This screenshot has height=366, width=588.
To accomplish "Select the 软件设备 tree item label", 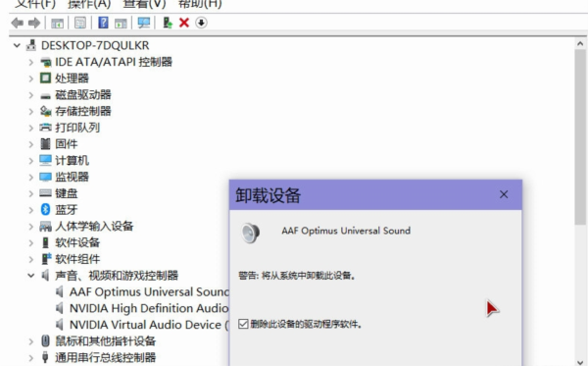I will [77, 242].
